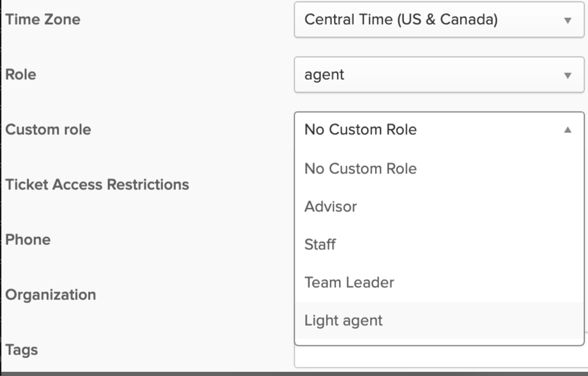This screenshot has width=588, height=376.
Task: Click the Time Zone label
Action: pyautogui.click(x=43, y=19)
